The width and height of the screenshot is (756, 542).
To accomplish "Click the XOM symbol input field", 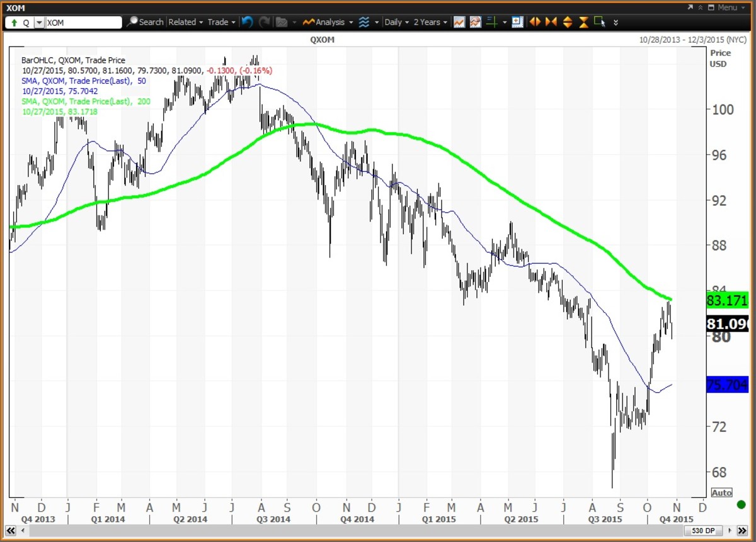I will tap(83, 22).
